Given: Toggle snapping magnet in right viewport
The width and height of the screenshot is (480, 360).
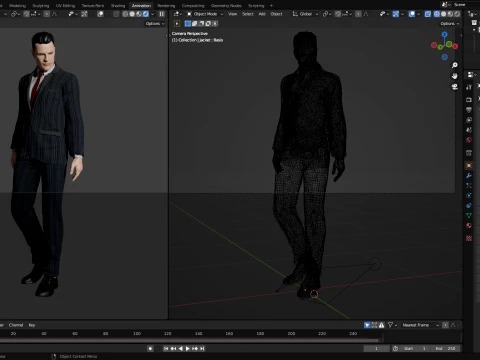Looking at the screenshot, I should point(338,14).
